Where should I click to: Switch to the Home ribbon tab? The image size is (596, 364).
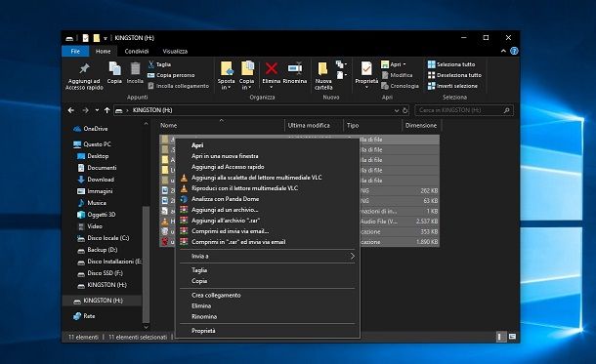[x=103, y=52]
